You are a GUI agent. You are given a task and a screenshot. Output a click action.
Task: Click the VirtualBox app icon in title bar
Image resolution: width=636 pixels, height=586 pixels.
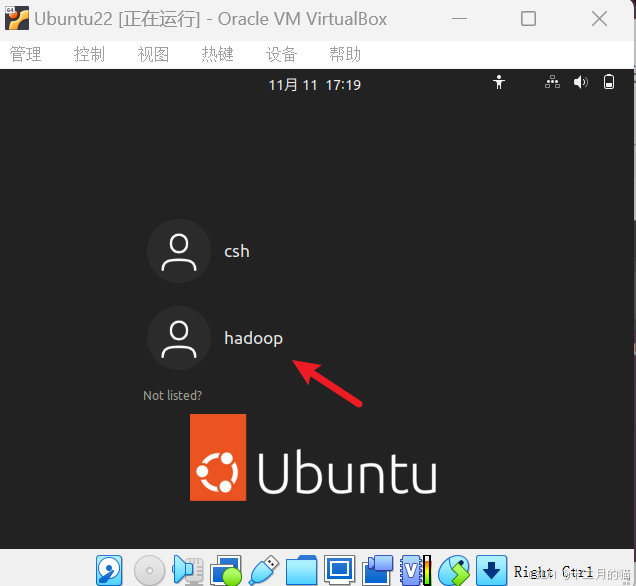[17, 18]
